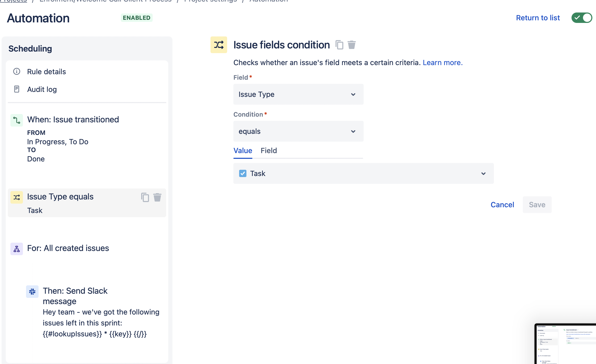Duplicate the Issue Type equals sidebar component
The width and height of the screenshot is (596, 364).
click(x=145, y=197)
